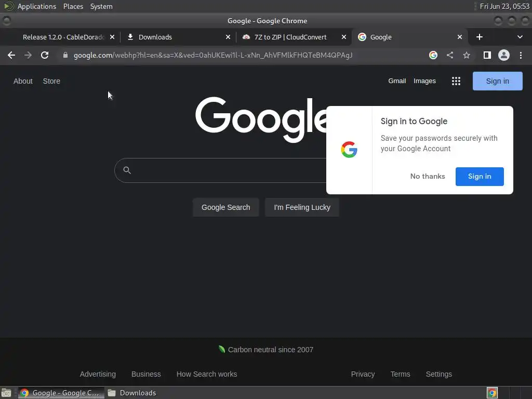Click the clock in the top panel
The image size is (532, 399).
504,6
